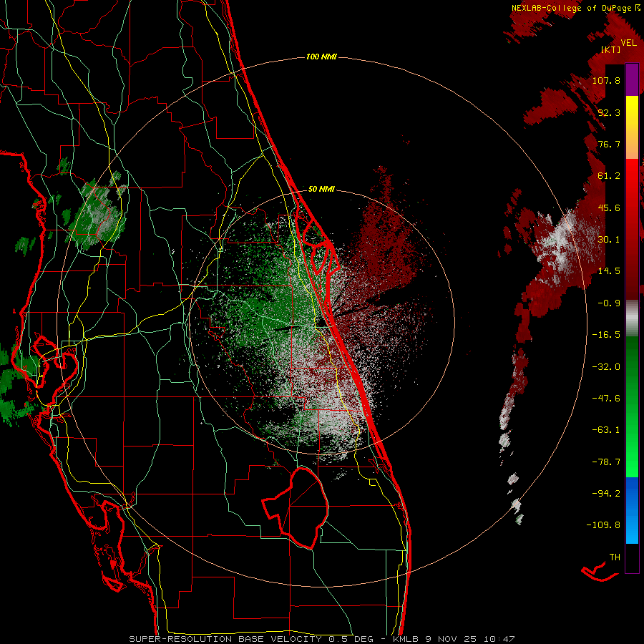This screenshot has height=644, width=644.
Task: Click the 92.3 velocity scale value
Action: pos(609,112)
